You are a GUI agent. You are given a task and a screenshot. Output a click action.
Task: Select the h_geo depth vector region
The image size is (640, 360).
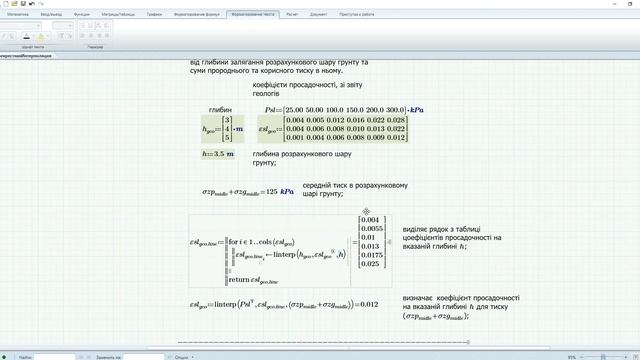(x=222, y=129)
